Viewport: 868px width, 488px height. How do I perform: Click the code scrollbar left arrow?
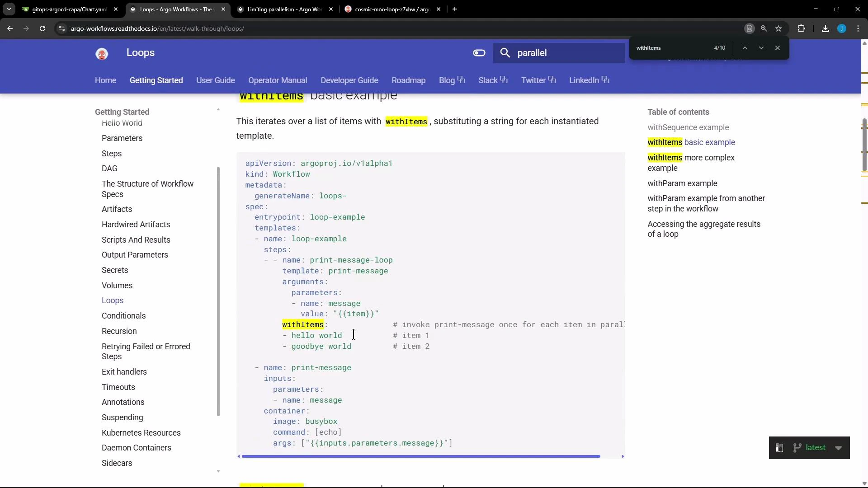(239, 456)
